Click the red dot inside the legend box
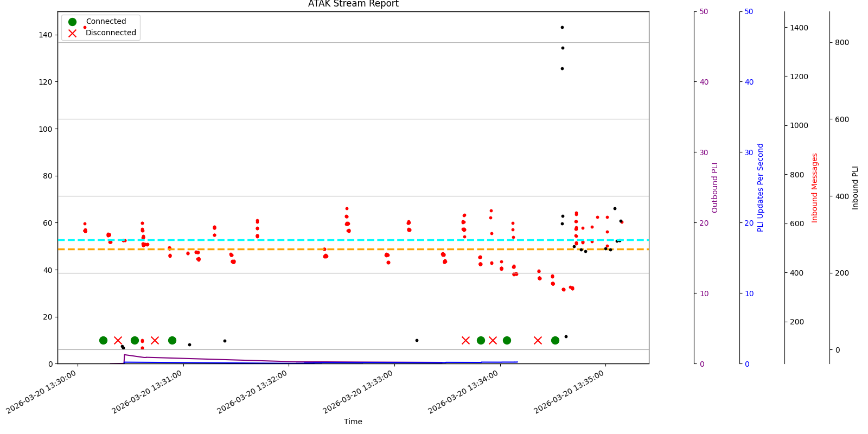The image size is (868, 434). click(85, 27)
